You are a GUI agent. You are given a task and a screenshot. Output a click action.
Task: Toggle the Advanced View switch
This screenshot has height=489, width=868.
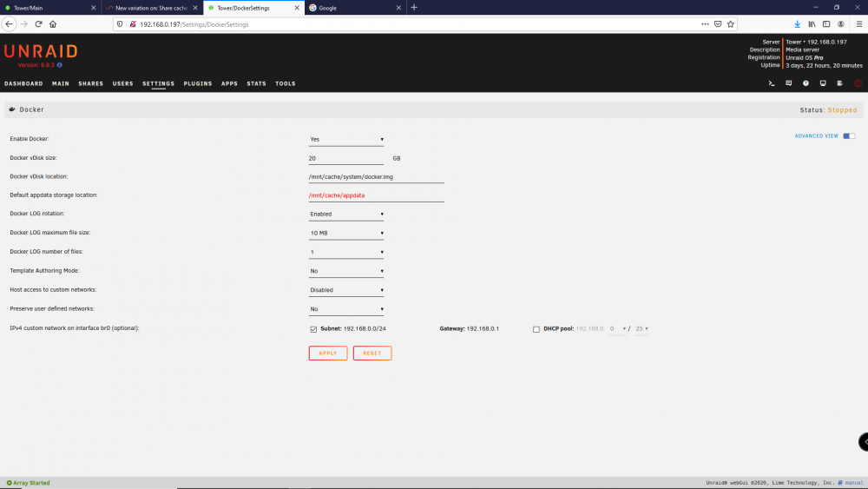point(849,136)
